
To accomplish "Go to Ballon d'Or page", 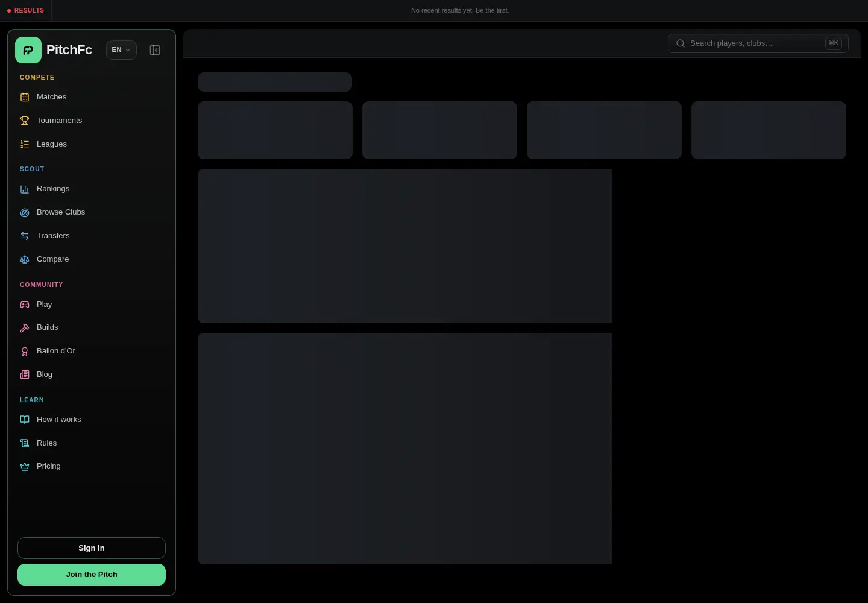I will (x=92, y=351).
